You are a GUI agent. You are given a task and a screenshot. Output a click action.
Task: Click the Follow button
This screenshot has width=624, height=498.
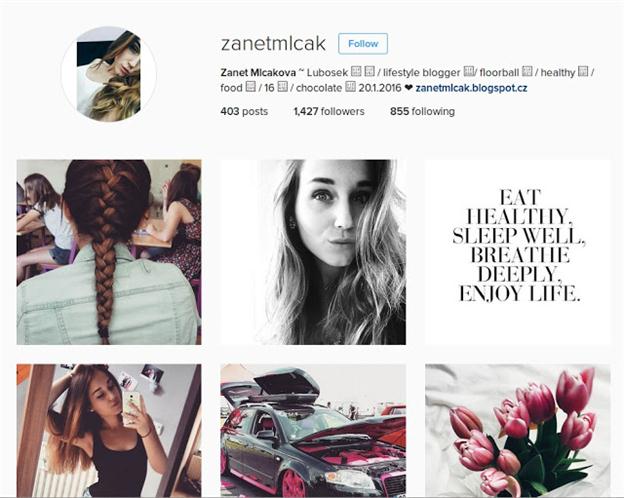tap(363, 44)
